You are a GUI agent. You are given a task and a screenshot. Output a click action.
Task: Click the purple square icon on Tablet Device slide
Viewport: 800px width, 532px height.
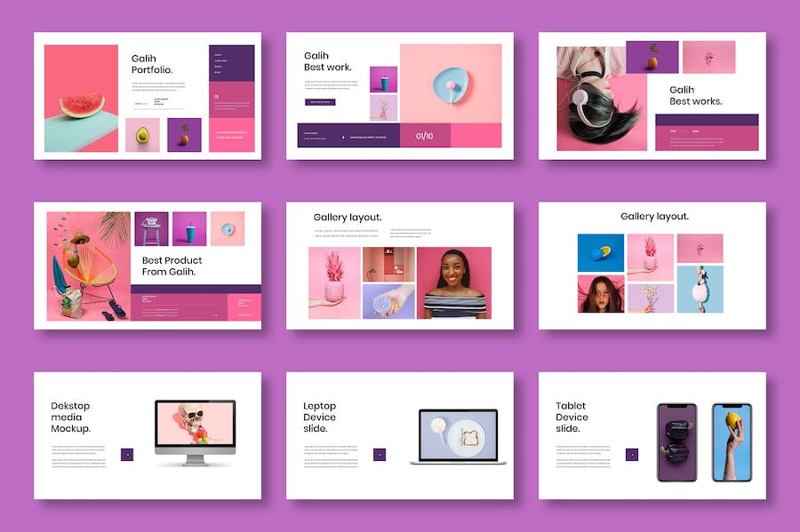pos(632,454)
